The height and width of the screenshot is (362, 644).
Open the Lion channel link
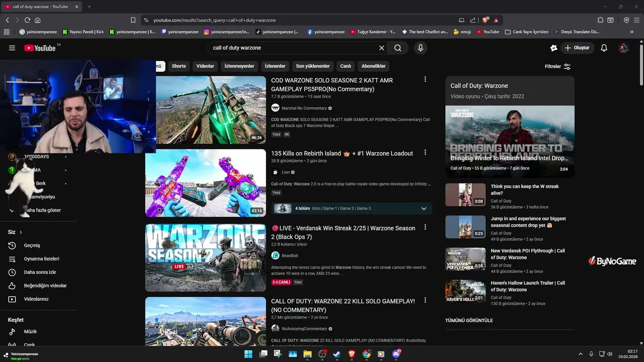click(286, 172)
